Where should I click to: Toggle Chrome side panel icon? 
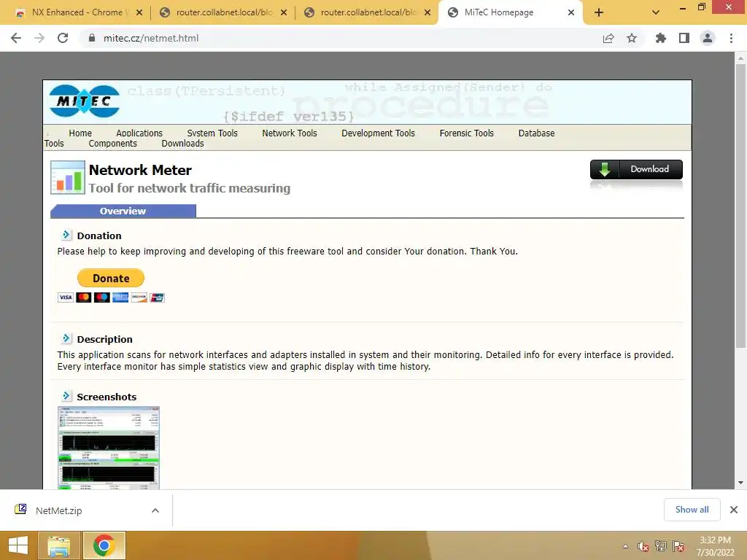pos(684,38)
